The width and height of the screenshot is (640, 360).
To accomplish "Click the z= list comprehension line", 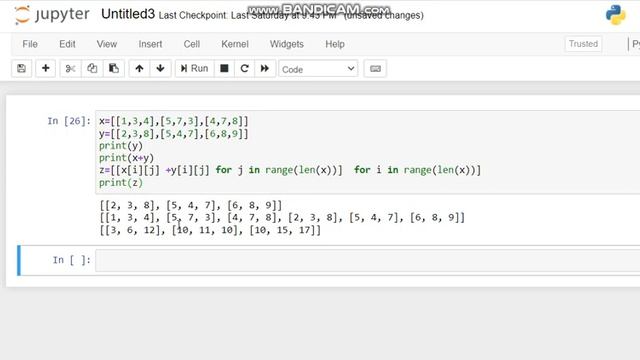I will coord(290,170).
